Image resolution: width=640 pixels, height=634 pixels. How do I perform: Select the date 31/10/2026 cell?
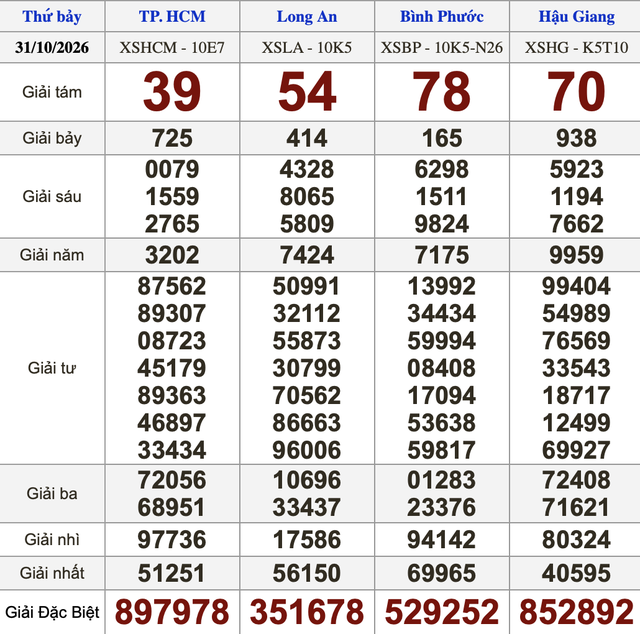point(52,47)
